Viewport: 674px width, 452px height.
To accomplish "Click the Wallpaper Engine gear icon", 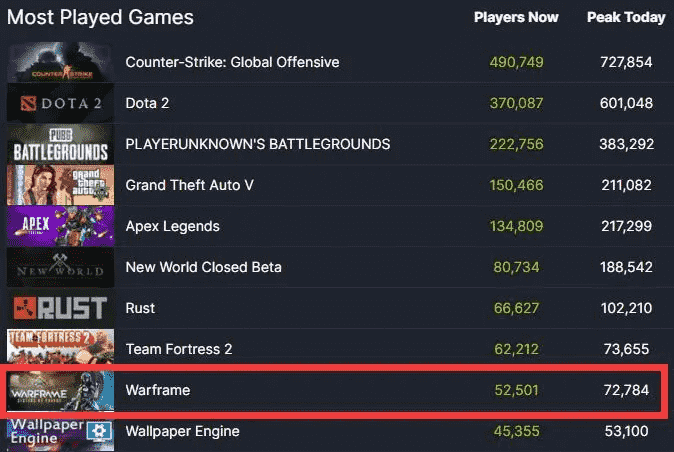I will click(x=99, y=431).
